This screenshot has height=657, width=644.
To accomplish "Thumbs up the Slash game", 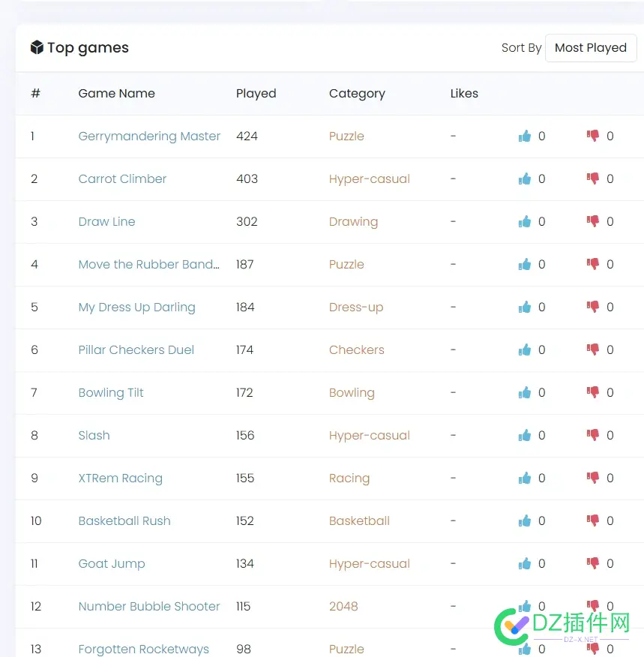I will coord(524,435).
